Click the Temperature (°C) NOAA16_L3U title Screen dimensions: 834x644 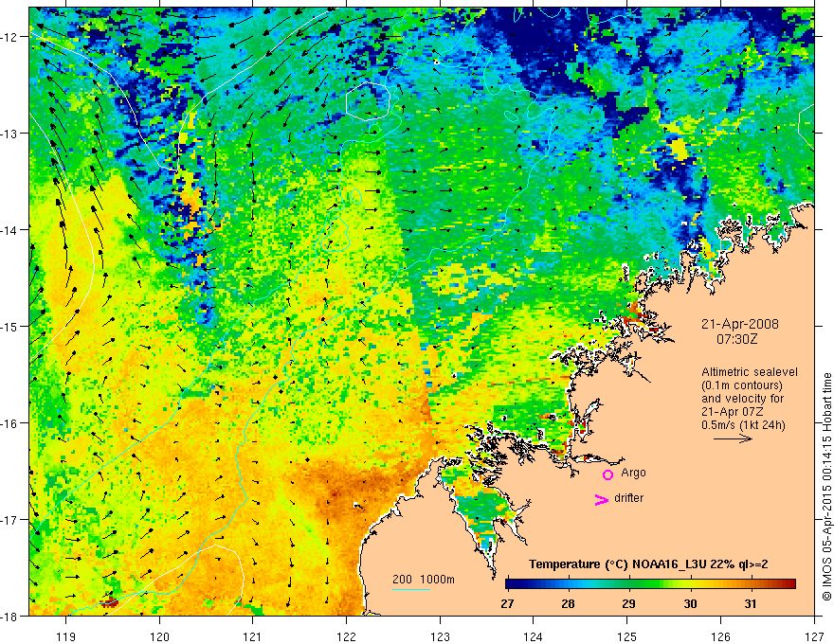pyautogui.click(x=648, y=564)
